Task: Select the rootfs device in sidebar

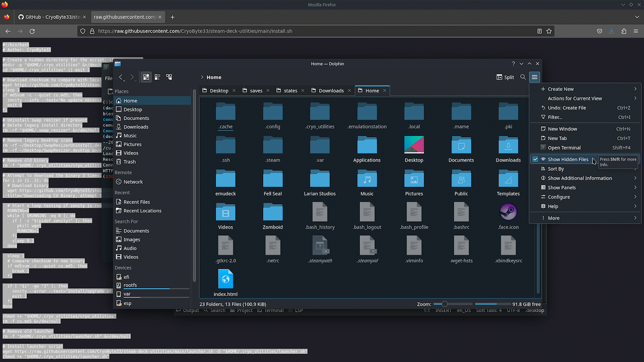Action: coord(153,285)
